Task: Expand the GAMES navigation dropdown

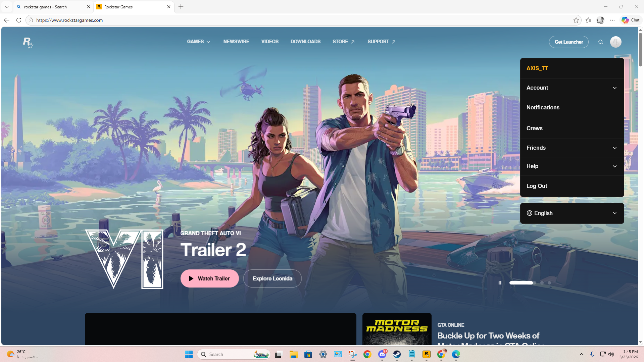Action: coord(199,42)
